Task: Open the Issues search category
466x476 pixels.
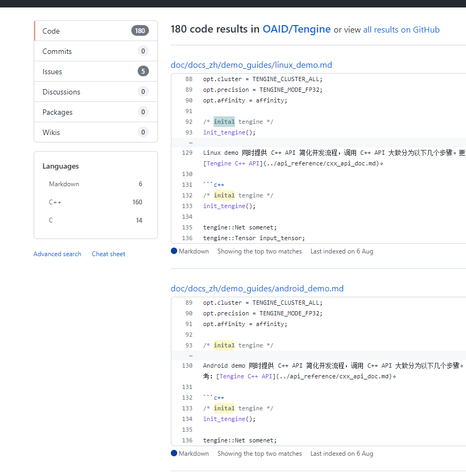Action: coord(96,72)
